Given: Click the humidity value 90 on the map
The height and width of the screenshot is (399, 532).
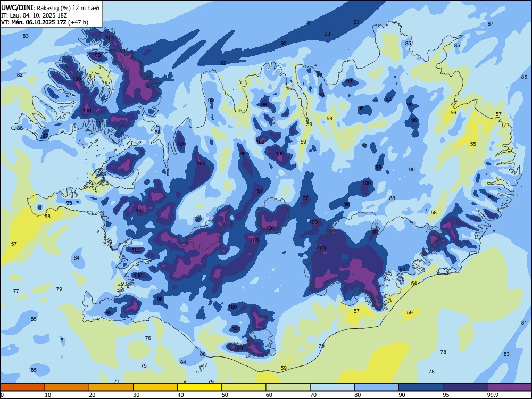Looking at the screenshot, I should 412,169.
